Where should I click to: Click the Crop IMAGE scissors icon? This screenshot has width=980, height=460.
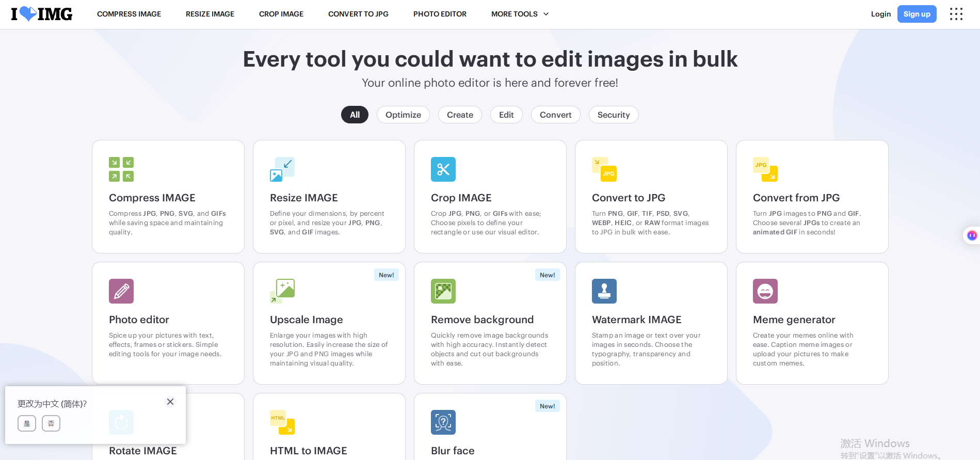(443, 169)
